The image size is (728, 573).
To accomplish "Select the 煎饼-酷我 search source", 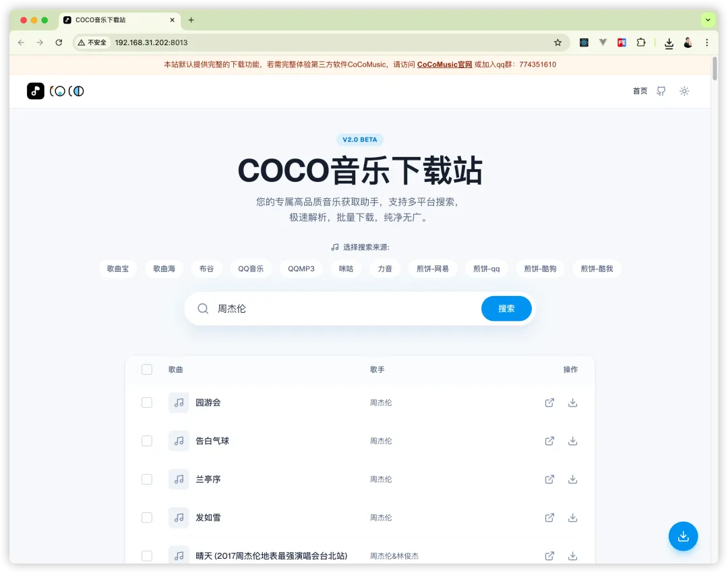I will 597,269.
